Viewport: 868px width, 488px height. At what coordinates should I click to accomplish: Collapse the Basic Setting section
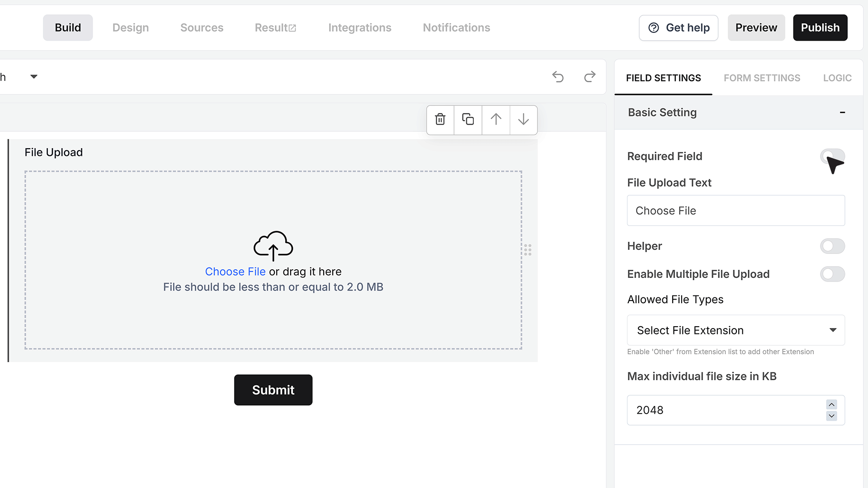842,113
